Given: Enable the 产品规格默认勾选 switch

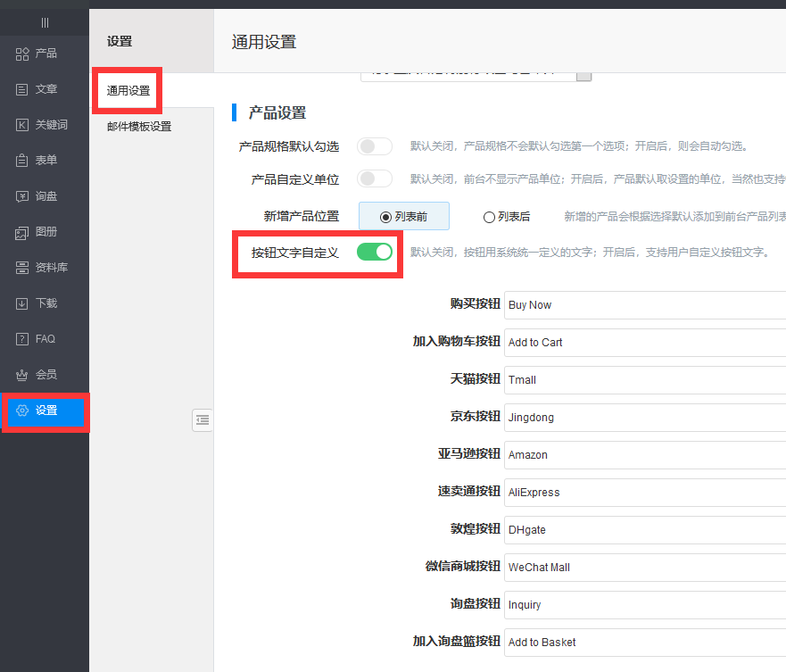Looking at the screenshot, I should [x=375, y=146].
